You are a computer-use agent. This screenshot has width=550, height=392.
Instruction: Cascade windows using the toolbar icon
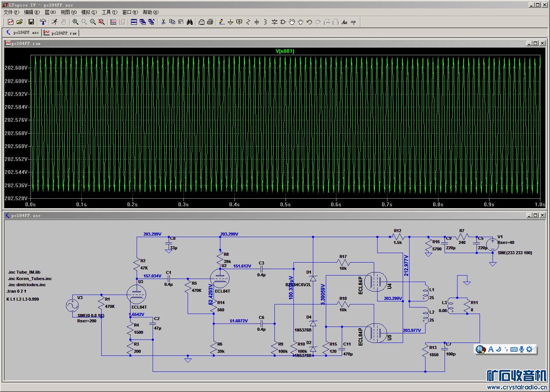143,22
